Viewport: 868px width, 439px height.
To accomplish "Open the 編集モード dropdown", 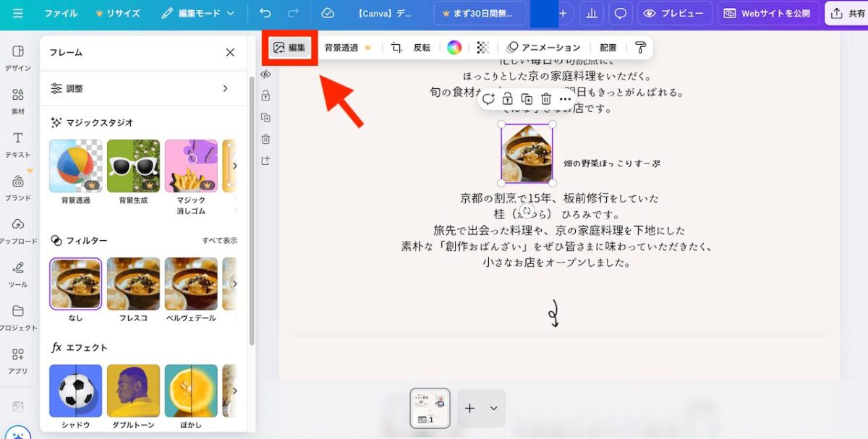I will 198,14.
